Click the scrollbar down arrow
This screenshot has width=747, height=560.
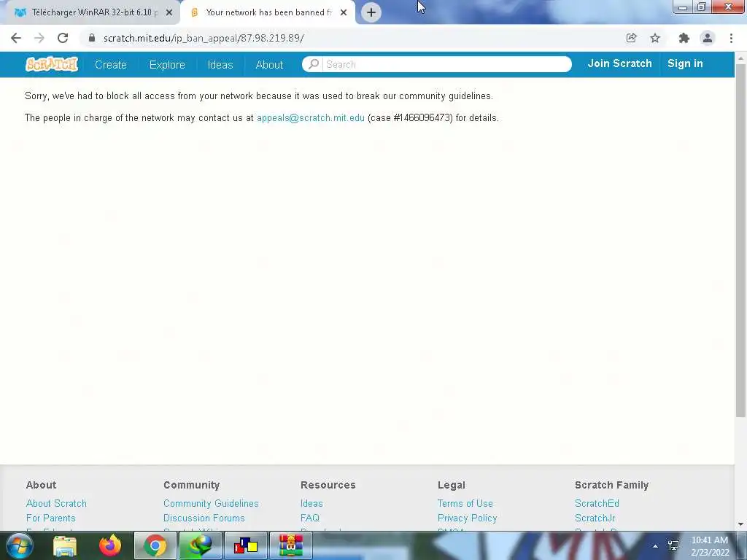click(x=740, y=524)
